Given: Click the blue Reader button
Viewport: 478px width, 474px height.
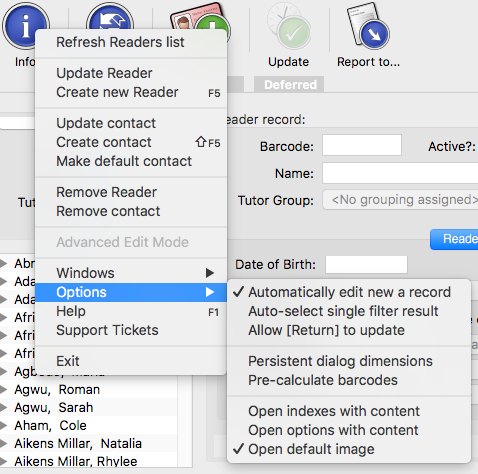Looking at the screenshot, I should (x=454, y=239).
